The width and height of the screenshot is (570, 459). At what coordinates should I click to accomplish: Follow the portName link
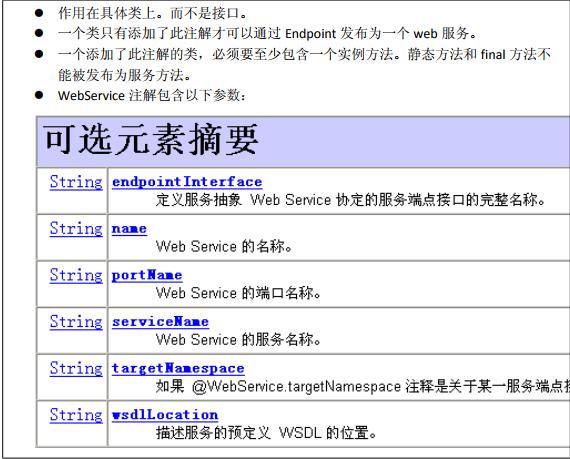click(x=146, y=275)
